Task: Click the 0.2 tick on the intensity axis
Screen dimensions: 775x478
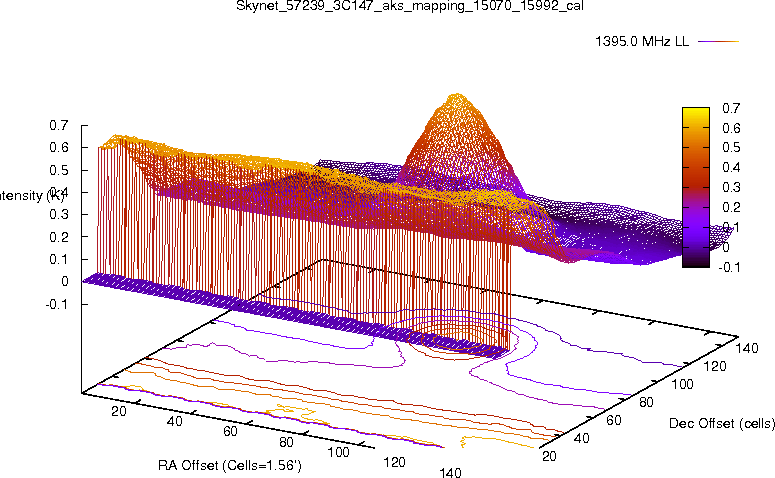Action: tap(59, 237)
